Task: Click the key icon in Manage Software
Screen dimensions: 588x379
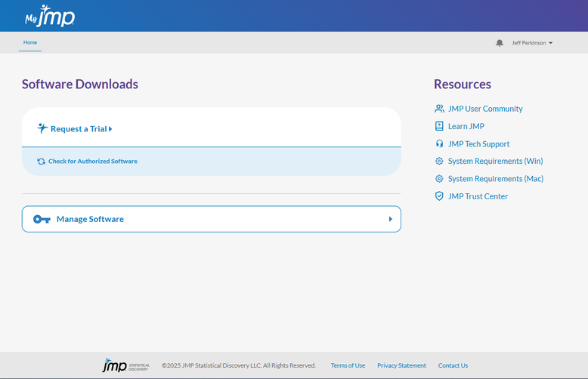Action: coord(42,219)
